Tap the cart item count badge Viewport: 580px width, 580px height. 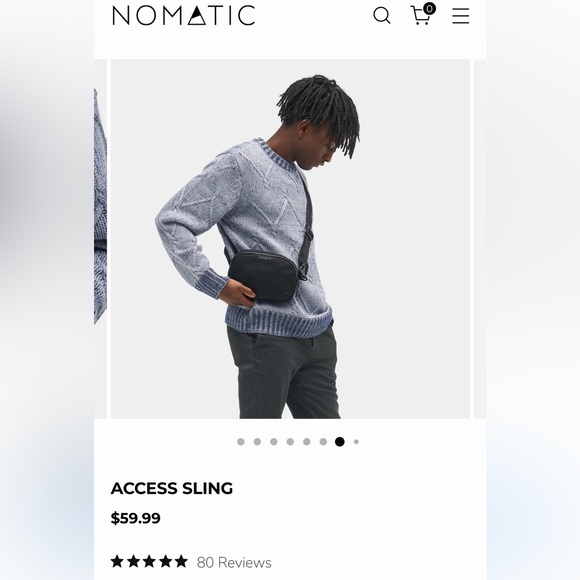pos(429,8)
